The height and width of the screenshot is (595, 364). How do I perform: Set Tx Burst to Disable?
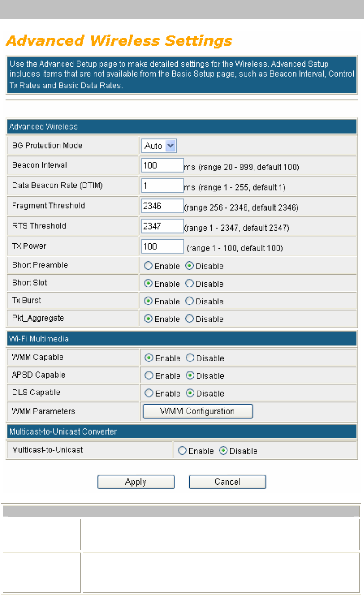pos(190,301)
